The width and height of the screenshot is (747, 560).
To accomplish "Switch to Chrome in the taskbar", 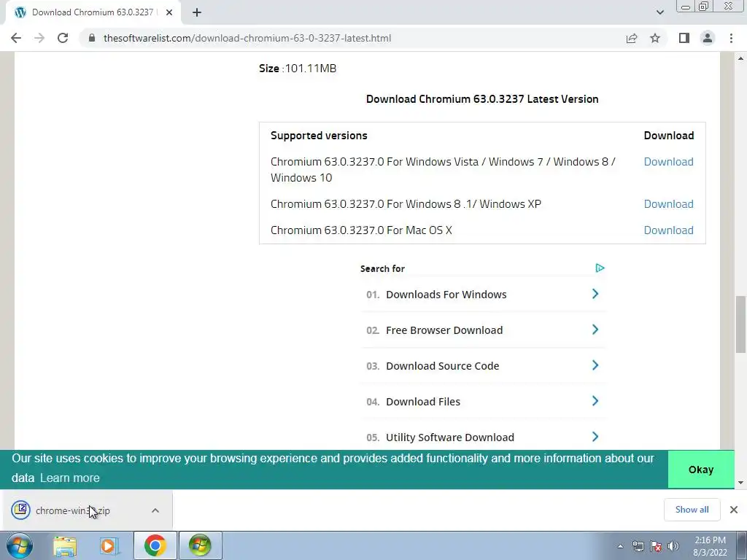I will 155,545.
